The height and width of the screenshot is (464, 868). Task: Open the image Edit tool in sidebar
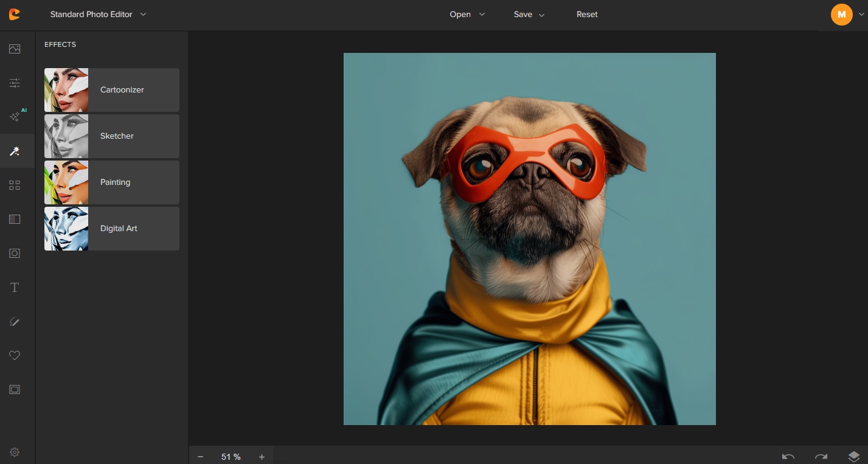click(x=15, y=49)
